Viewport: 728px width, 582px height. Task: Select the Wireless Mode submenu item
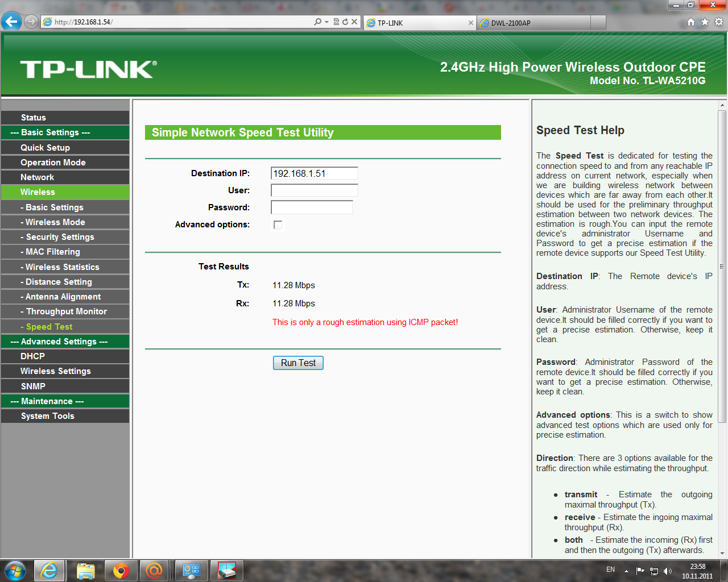[65, 222]
